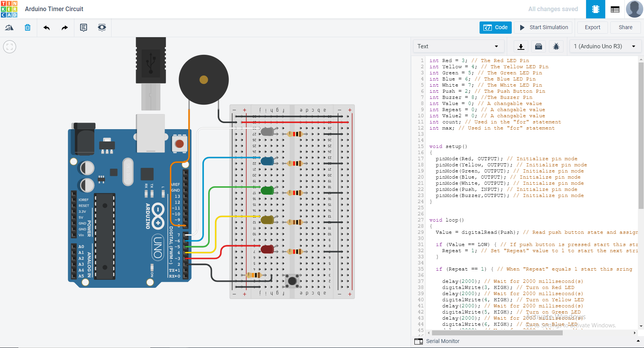The image size is (644, 348).
Task: Click code line 'void setup()'
Action: 448,146
